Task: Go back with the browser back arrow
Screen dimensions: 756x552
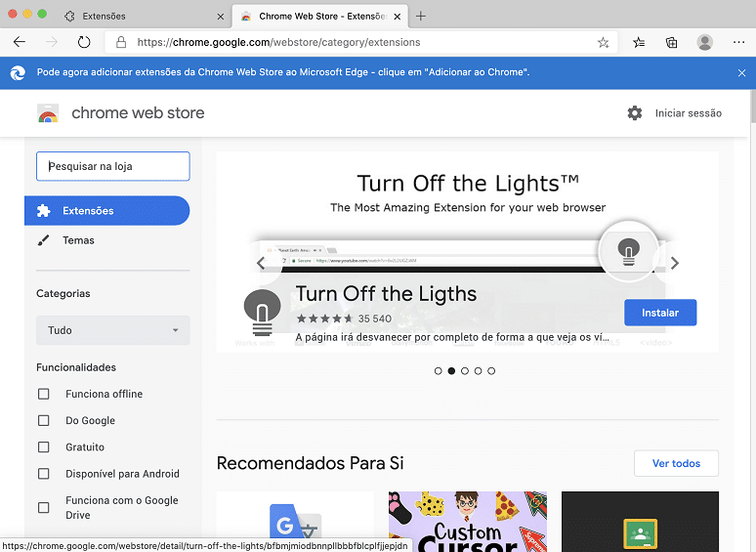Action: [x=20, y=42]
